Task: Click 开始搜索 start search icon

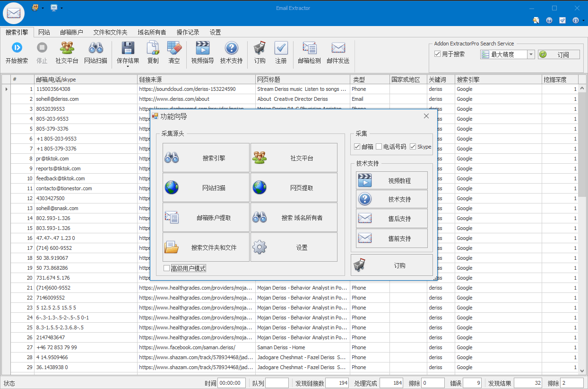Action: pos(17,48)
